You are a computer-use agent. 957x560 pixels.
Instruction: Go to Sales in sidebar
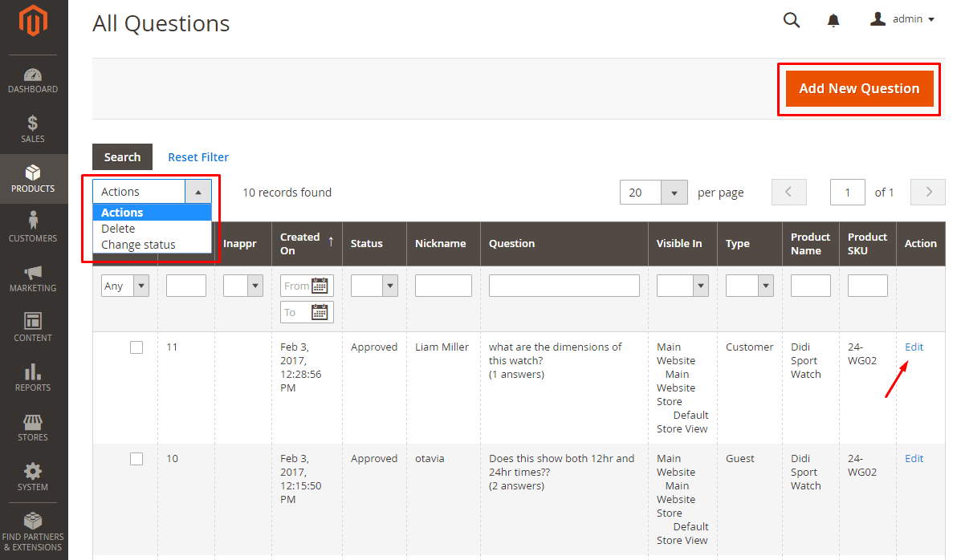pyautogui.click(x=33, y=129)
